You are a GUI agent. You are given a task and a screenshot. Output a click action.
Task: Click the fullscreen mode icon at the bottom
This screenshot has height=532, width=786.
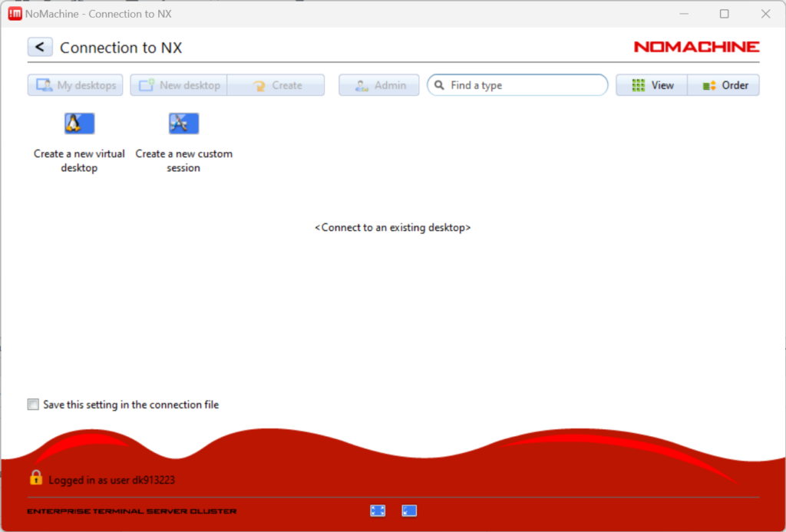[377, 510]
